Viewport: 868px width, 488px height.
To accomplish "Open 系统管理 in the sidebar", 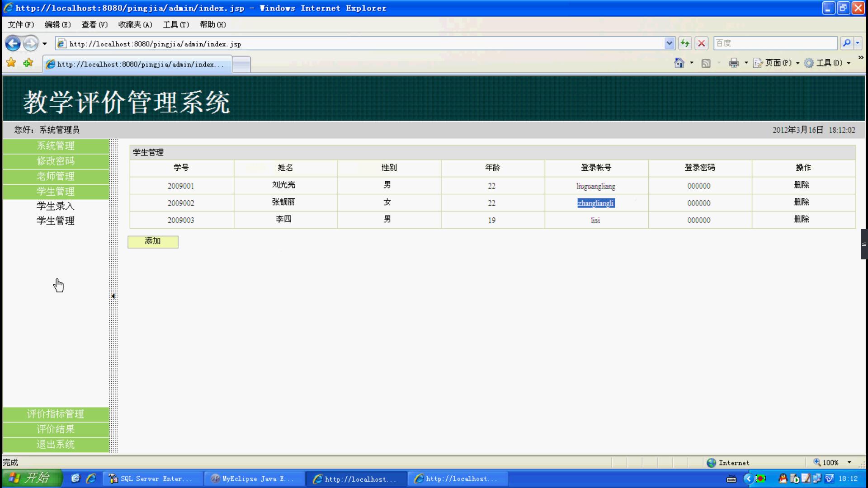I will click(56, 146).
